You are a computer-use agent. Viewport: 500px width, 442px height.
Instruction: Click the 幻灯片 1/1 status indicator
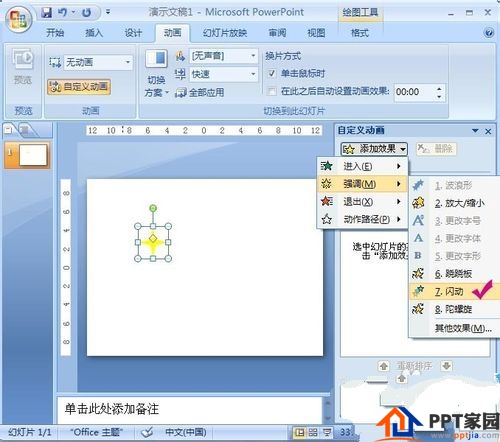click(x=30, y=433)
